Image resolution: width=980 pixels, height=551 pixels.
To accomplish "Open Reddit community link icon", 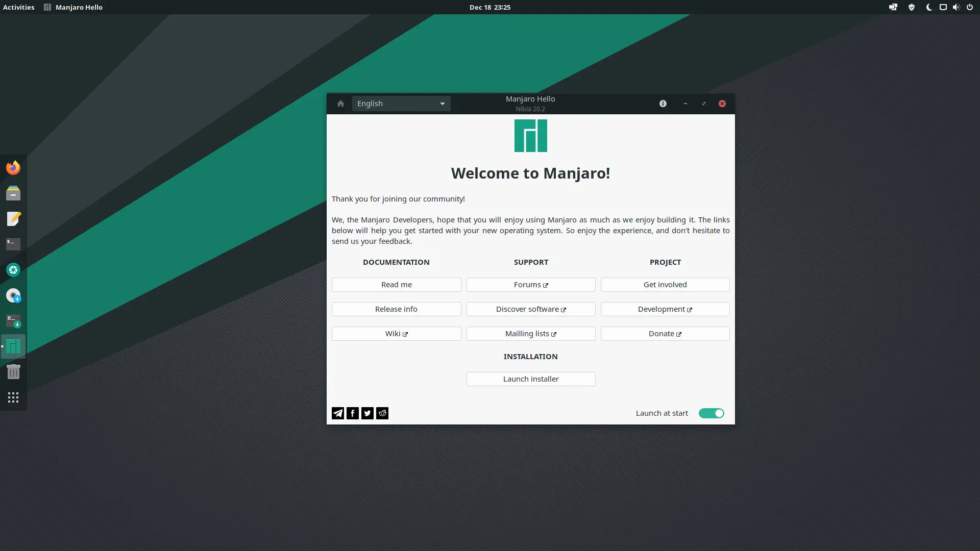I will 382,413.
